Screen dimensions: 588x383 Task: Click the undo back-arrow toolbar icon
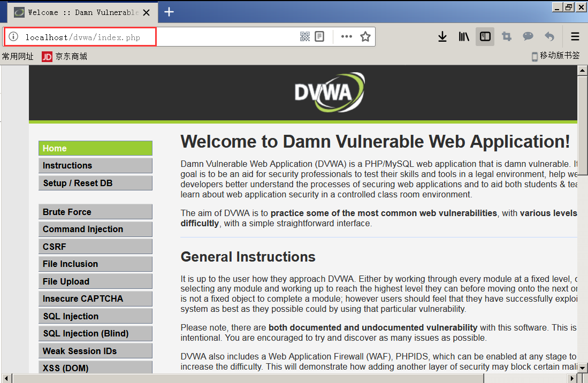click(549, 36)
